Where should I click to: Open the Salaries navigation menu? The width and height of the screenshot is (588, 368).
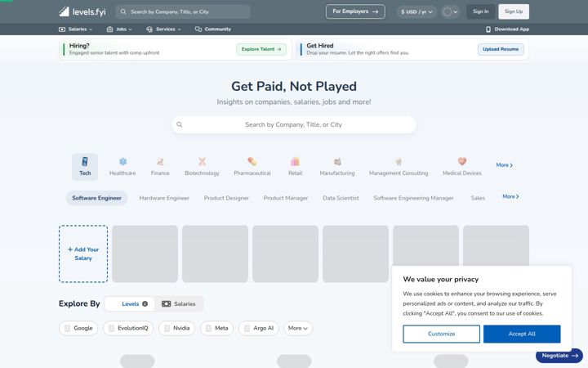(x=75, y=29)
